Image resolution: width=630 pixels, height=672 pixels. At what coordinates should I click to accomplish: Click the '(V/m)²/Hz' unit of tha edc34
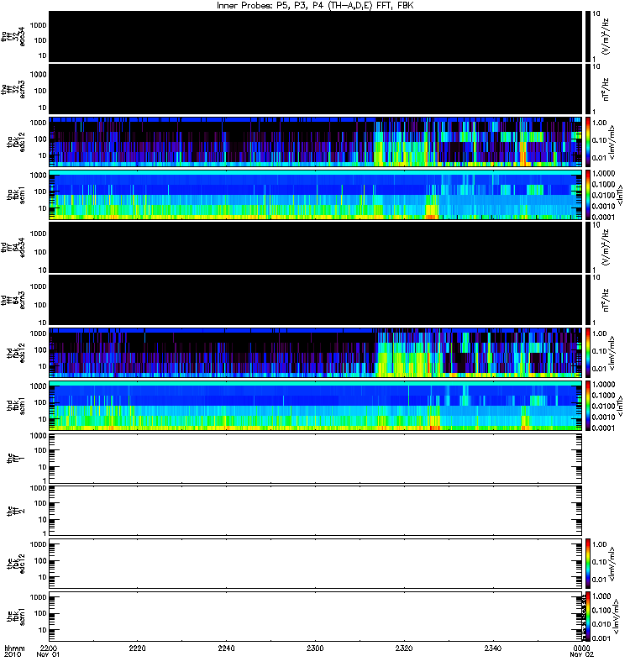click(606, 36)
